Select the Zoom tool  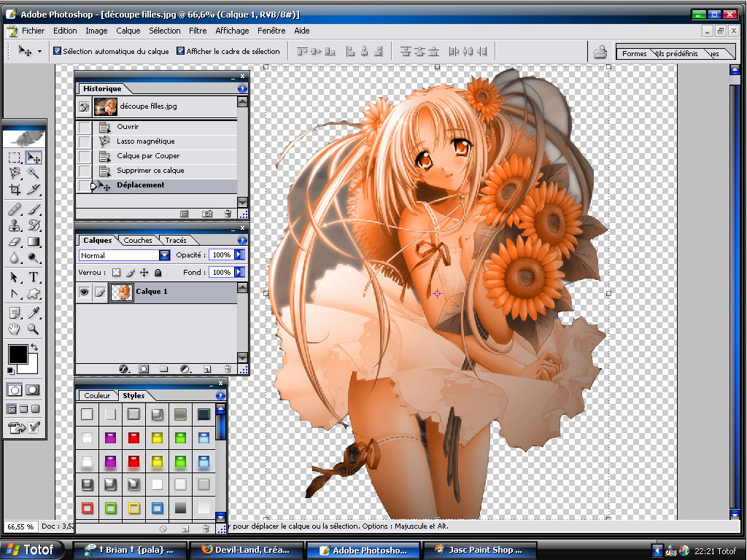pyautogui.click(x=34, y=329)
